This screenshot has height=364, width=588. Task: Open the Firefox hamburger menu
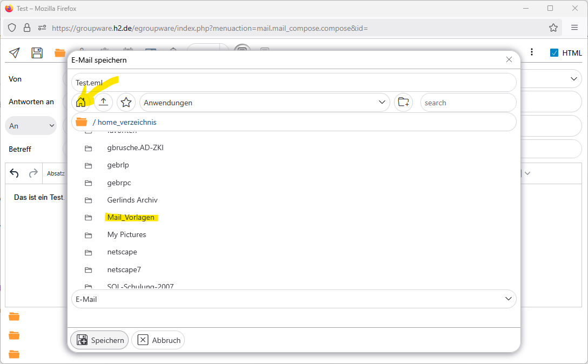tap(574, 28)
